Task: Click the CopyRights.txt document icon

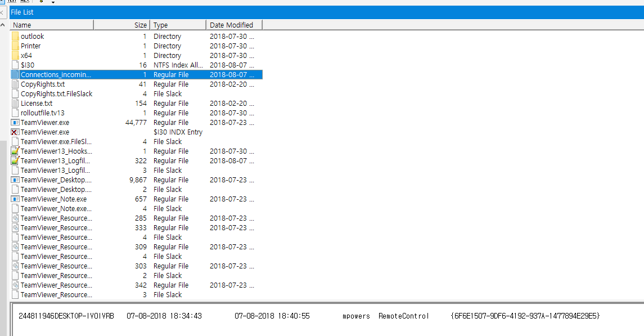Action: (x=15, y=84)
